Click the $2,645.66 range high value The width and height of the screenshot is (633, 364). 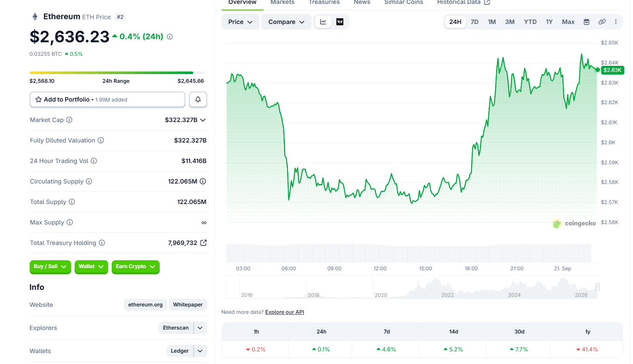point(191,81)
